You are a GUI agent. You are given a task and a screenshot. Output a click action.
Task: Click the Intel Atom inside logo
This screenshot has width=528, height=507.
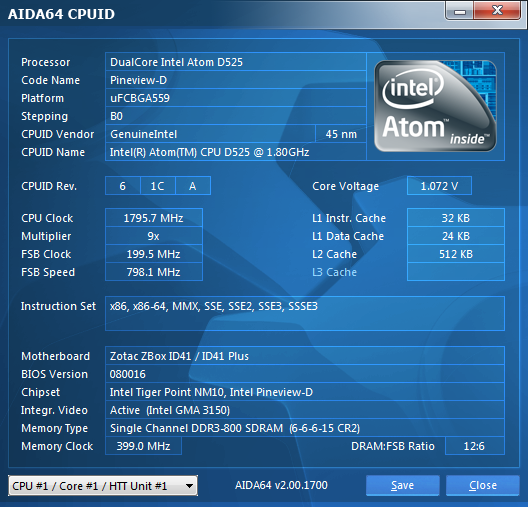tap(435, 106)
